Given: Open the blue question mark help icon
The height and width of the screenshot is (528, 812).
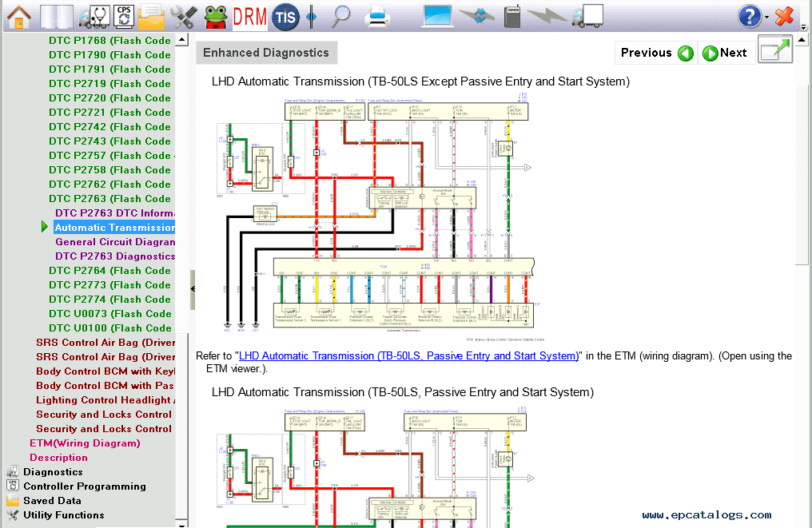Looking at the screenshot, I should click(x=750, y=17).
